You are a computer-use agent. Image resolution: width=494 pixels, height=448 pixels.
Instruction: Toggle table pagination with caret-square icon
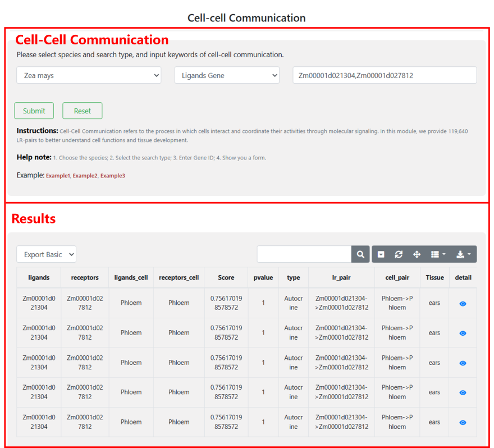pyautogui.click(x=381, y=254)
